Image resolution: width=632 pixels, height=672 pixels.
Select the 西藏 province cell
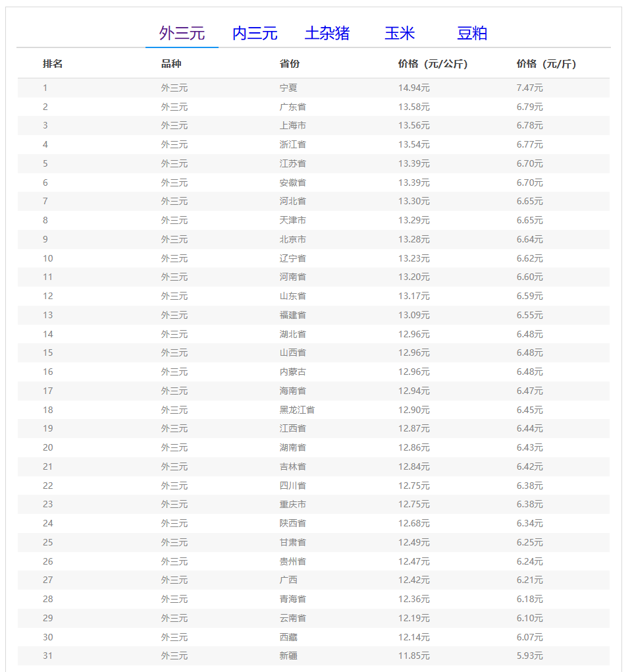point(288,637)
